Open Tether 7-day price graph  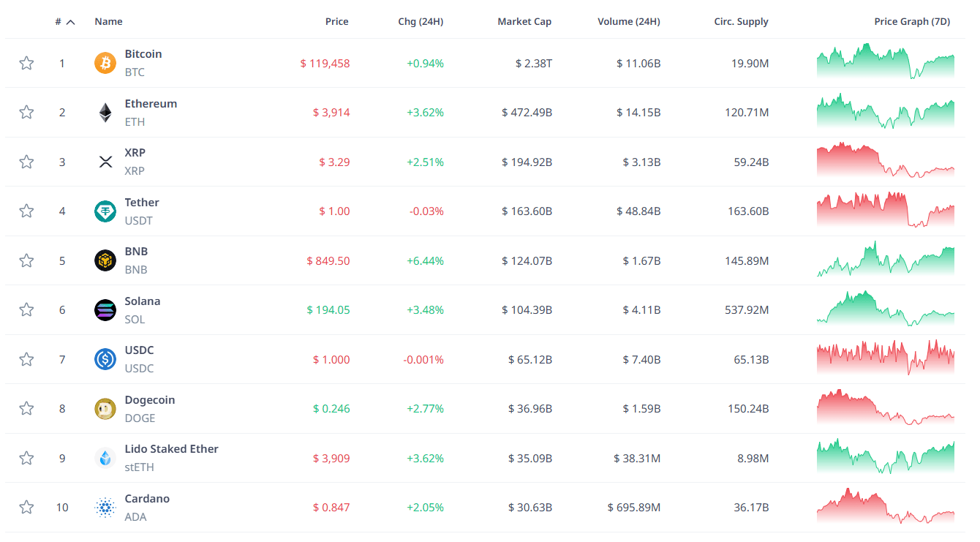coord(886,209)
